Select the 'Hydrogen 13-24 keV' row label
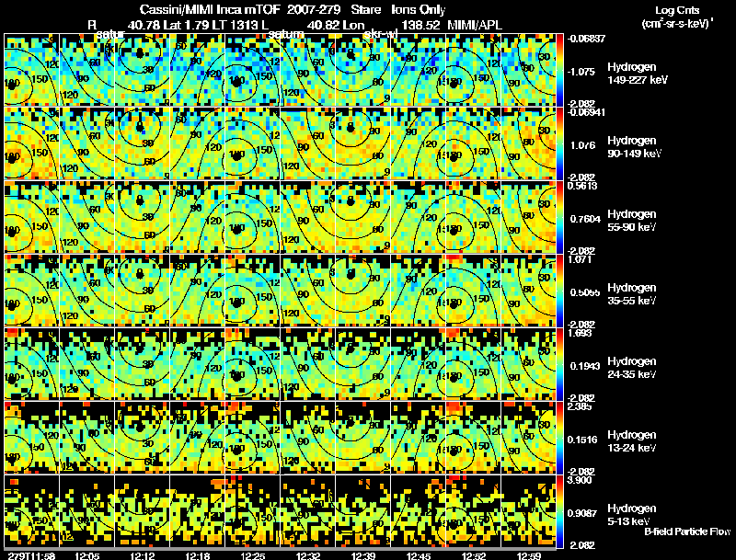Image resolution: width=736 pixels, height=560 pixels. click(632, 441)
